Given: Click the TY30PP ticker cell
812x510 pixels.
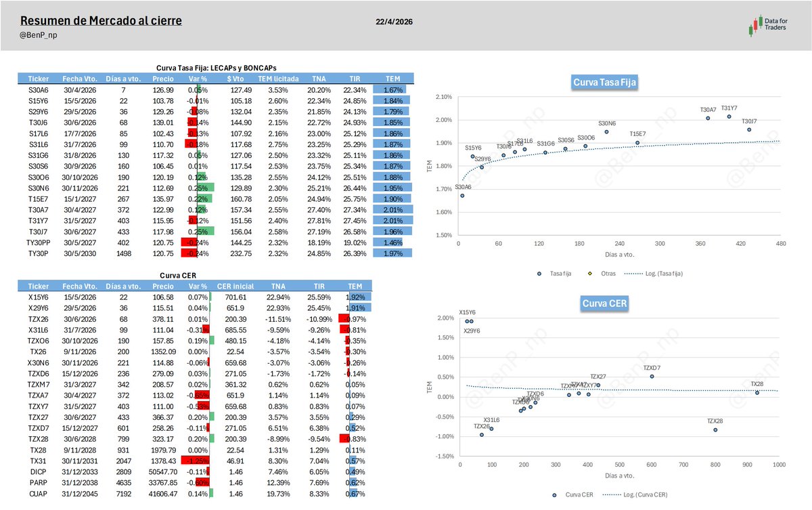Looking at the screenshot, I should [x=38, y=242].
